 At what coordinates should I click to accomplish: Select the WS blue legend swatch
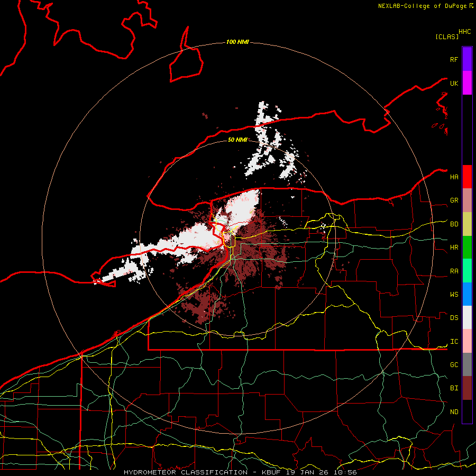467,294
